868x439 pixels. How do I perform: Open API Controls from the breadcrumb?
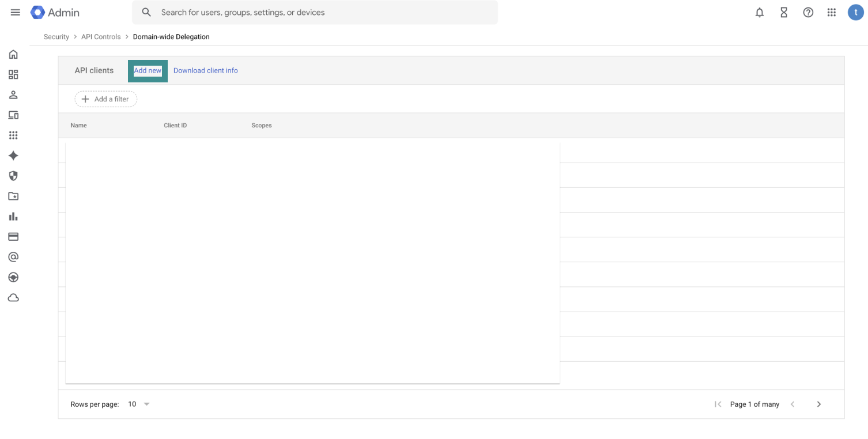click(x=101, y=36)
